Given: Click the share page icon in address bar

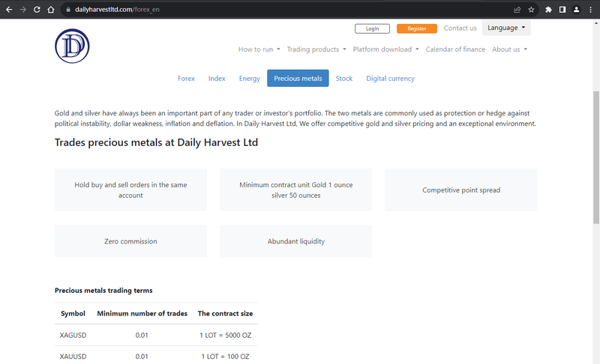Looking at the screenshot, I should [x=517, y=10].
